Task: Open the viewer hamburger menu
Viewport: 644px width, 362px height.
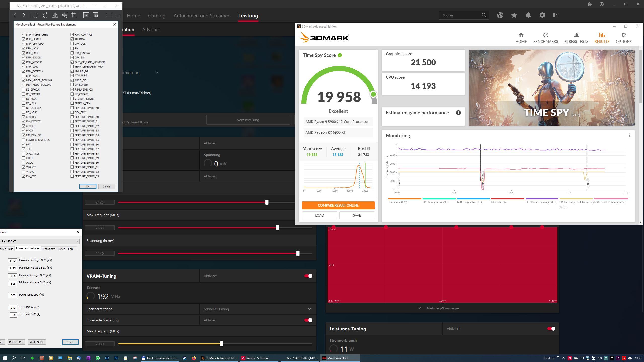Action: pyautogui.click(x=108, y=15)
